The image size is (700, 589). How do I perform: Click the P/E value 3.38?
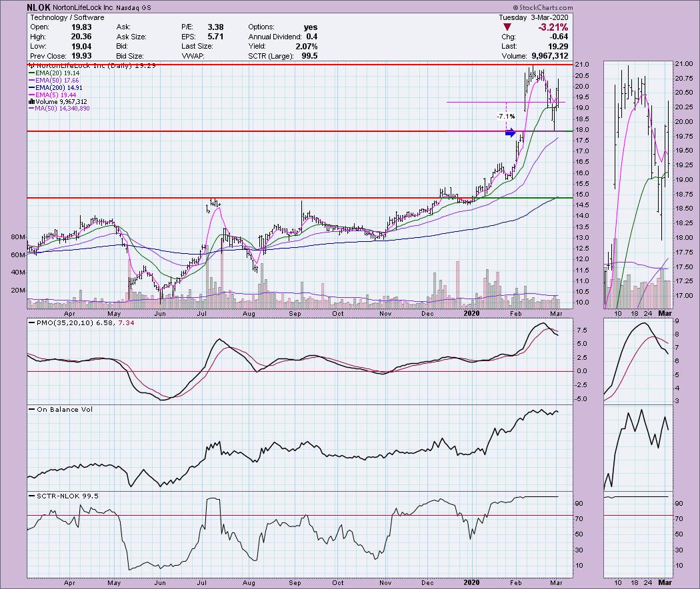[215, 27]
